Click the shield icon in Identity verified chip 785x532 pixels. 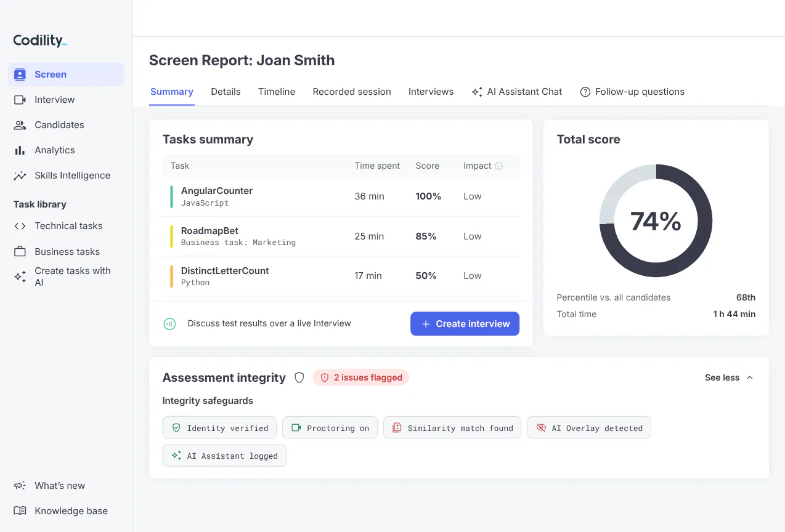[x=176, y=428]
